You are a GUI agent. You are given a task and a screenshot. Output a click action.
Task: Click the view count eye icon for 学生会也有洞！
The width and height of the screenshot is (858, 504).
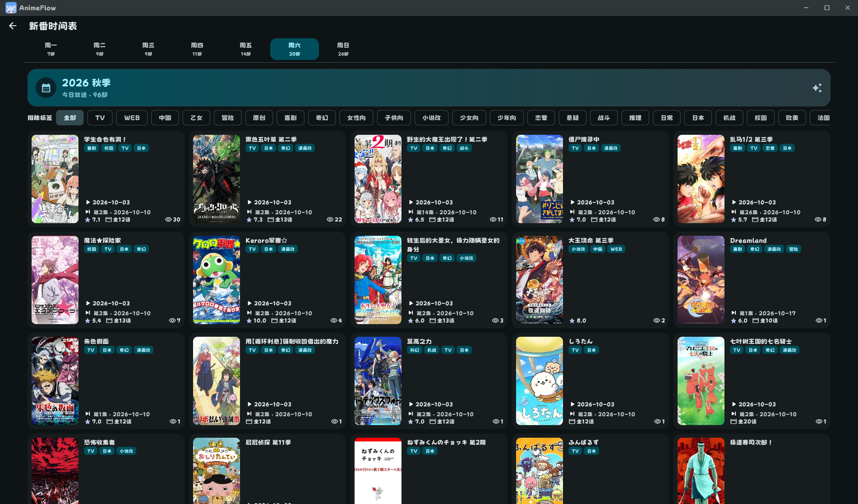(x=168, y=220)
